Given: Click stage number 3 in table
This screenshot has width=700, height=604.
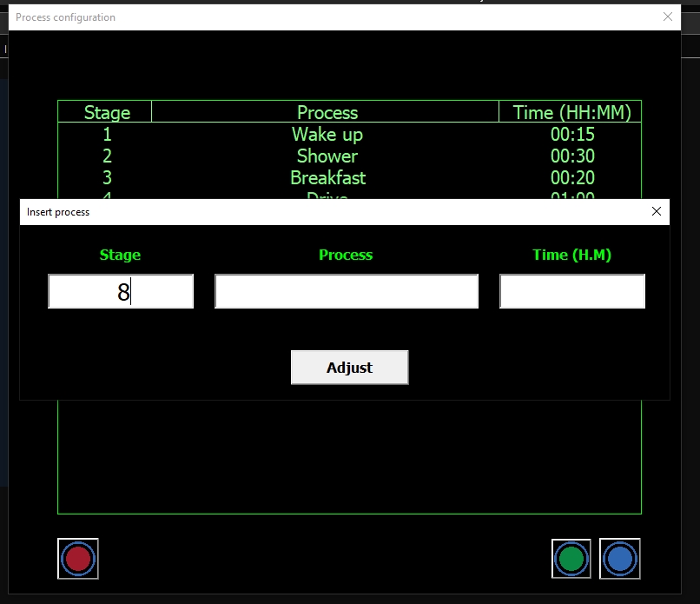Looking at the screenshot, I should [x=107, y=178].
